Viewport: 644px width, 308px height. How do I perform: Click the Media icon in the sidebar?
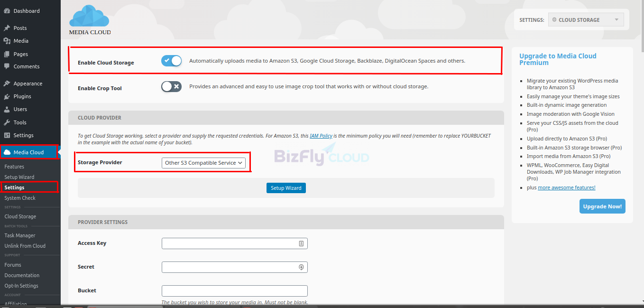[x=7, y=41]
